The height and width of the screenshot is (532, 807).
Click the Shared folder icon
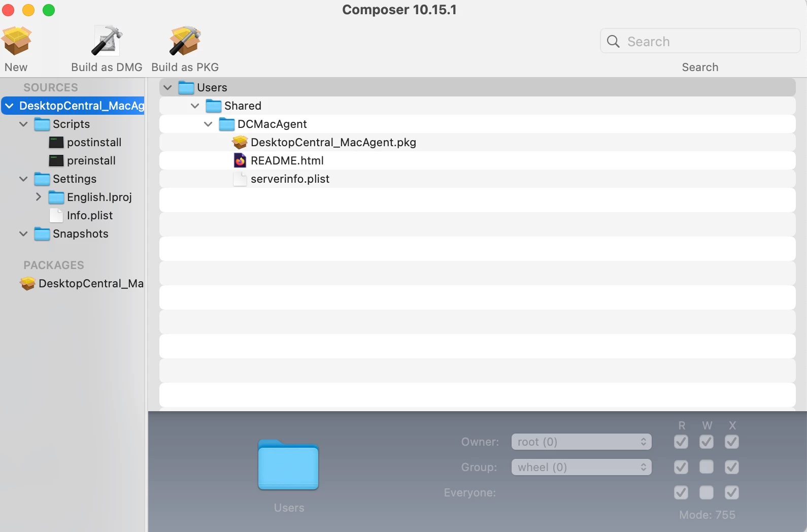(214, 106)
